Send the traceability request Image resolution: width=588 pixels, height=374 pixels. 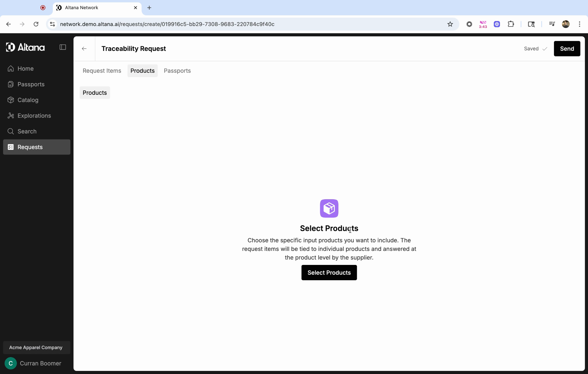click(x=567, y=49)
